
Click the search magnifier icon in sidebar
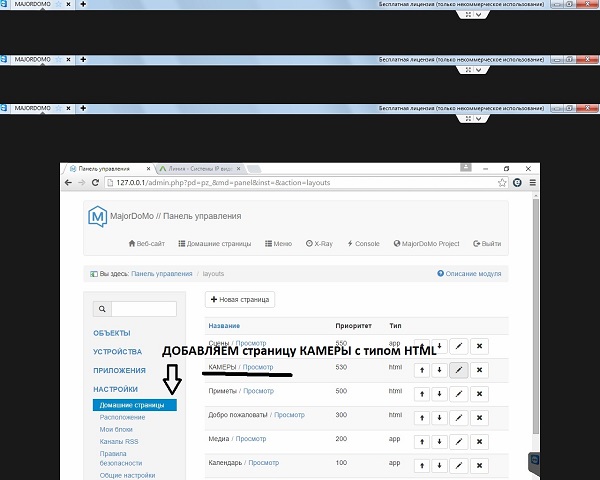(x=102, y=309)
